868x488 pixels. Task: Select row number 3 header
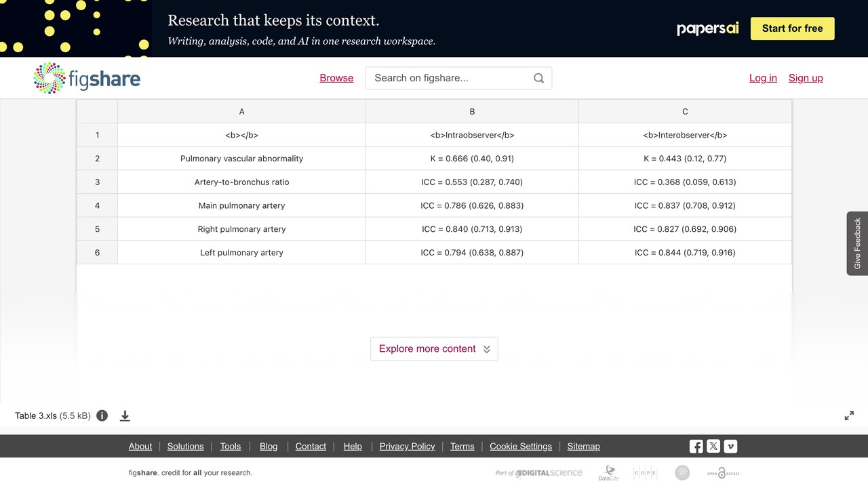coord(97,182)
